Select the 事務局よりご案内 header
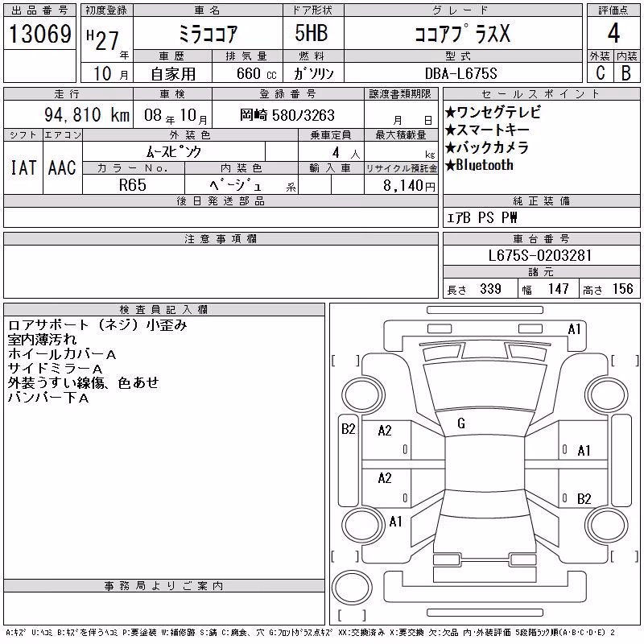Screen dimensions: 644x644 coord(163,586)
